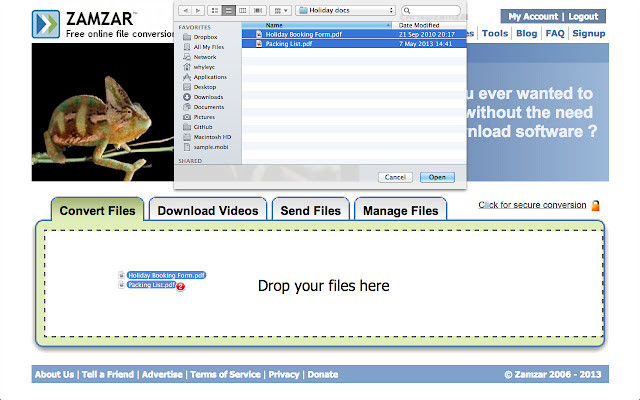640x400 pixels.
Task: Go back using the dialog's back arrow
Action: click(184, 9)
